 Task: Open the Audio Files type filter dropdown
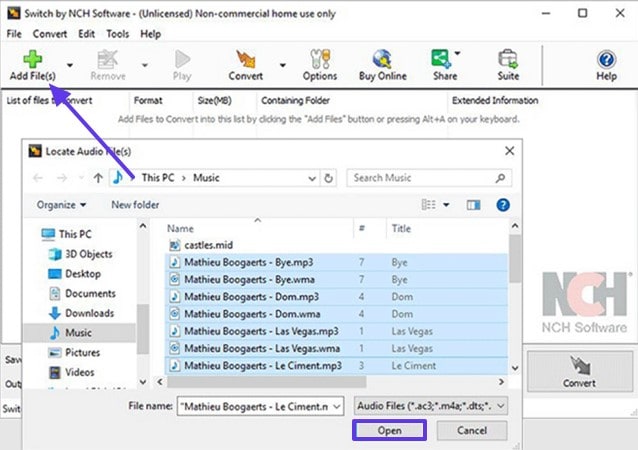431,406
